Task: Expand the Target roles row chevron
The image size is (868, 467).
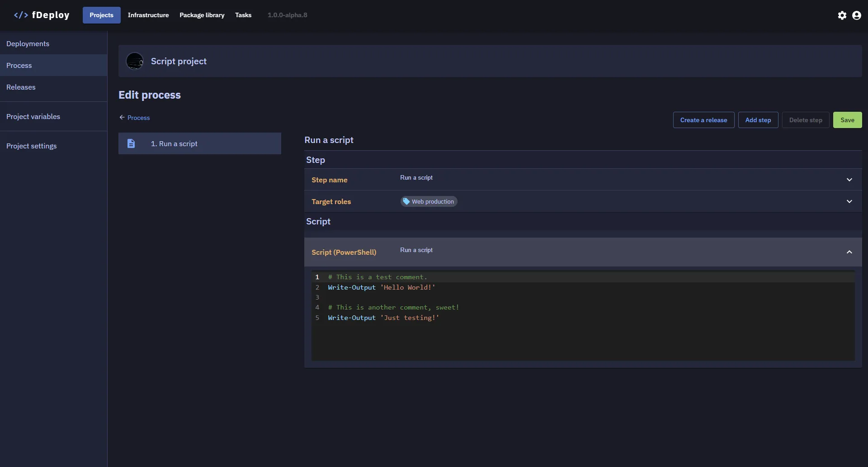Action: click(849, 201)
